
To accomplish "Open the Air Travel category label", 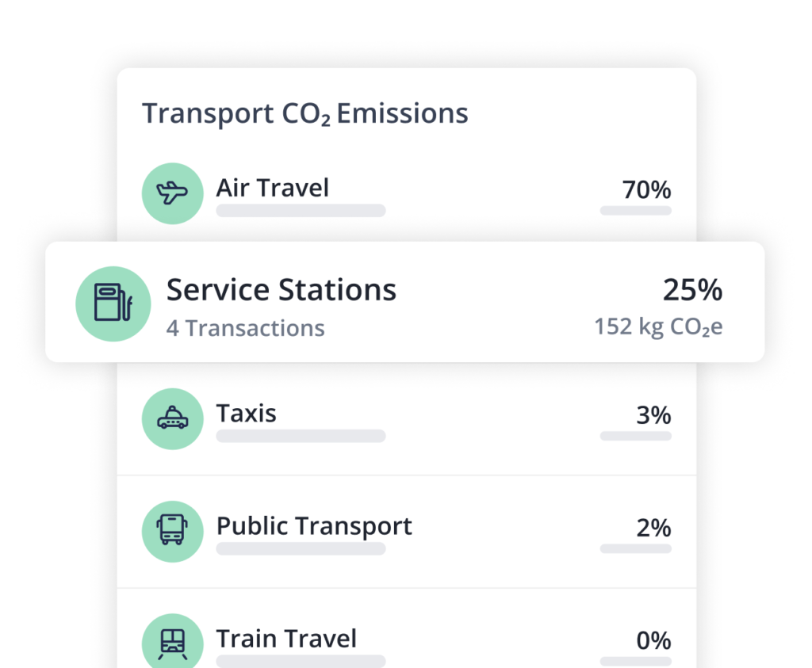I will 272,189.
